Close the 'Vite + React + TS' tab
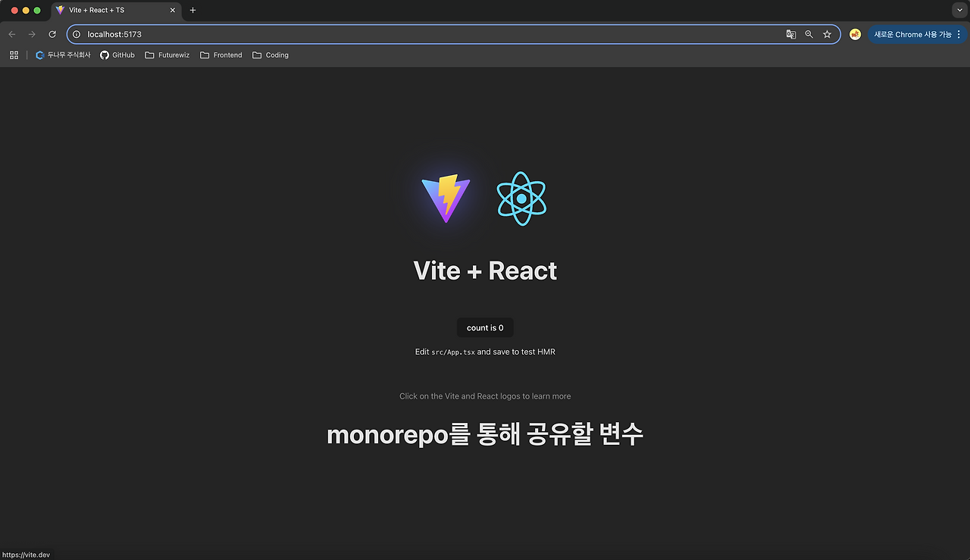970x560 pixels. tap(173, 11)
